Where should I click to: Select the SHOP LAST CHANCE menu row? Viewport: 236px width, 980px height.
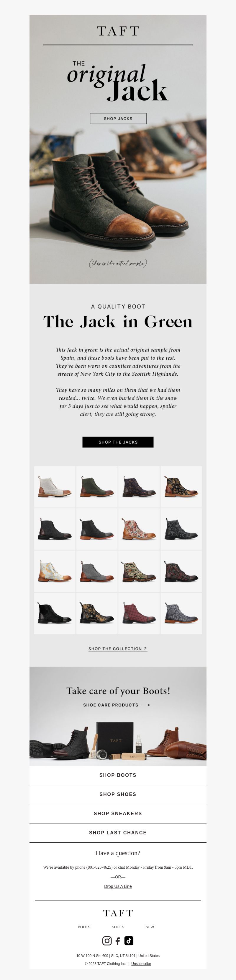click(x=118, y=833)
